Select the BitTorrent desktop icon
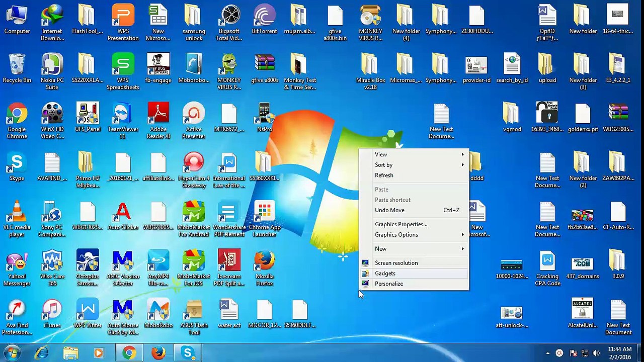This screenshot has width=644, height=362. [x=264, y=20]
